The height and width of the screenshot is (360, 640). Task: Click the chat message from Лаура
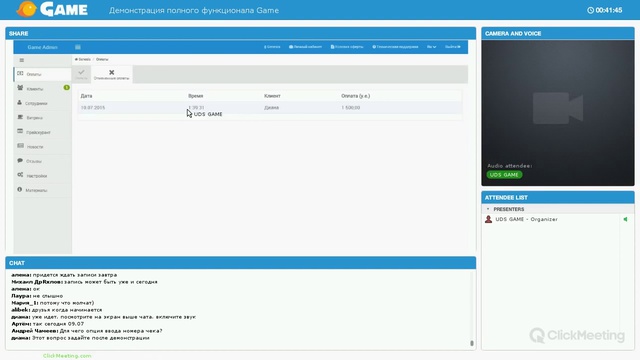click(x=37, y=296)
